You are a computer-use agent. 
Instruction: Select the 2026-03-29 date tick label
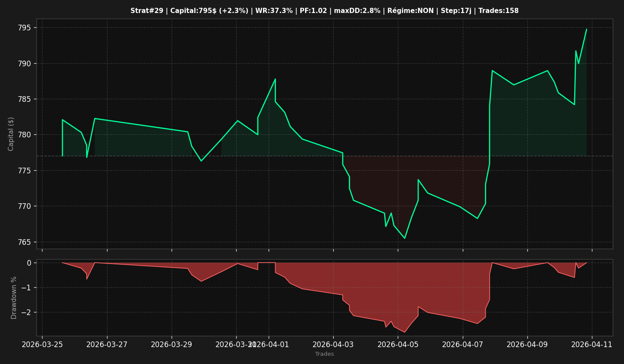pos(172,344)
